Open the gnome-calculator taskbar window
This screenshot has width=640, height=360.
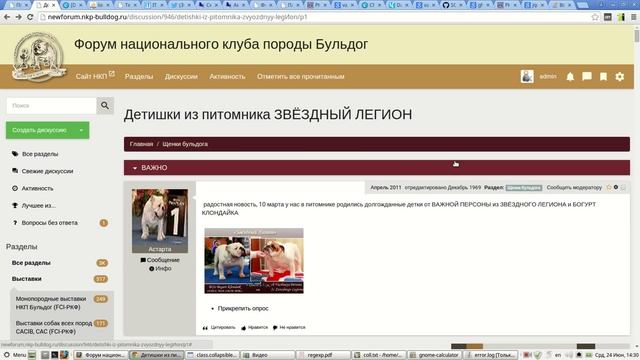tap(434, 355)
